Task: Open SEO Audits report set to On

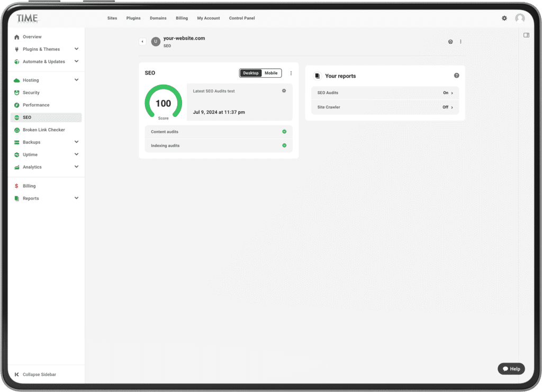Action: (385, 93)
